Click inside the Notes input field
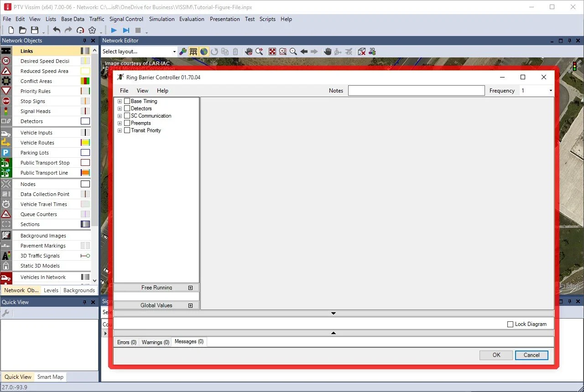 [x=416, y=90]
